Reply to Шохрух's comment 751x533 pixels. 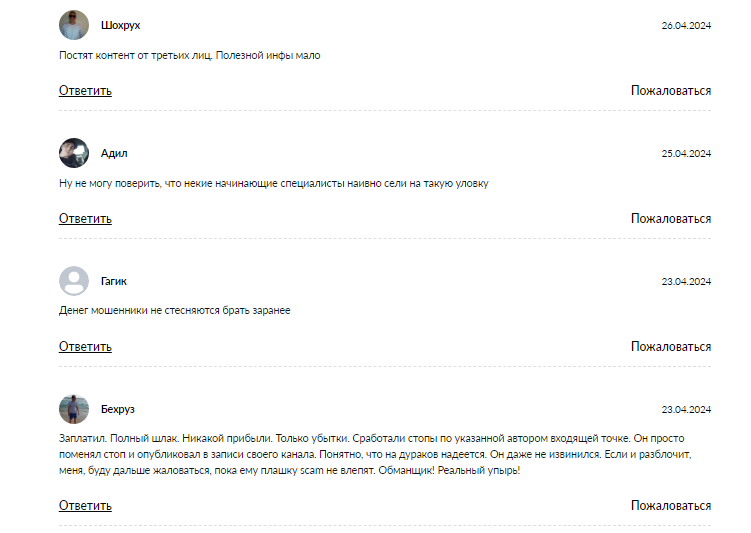coord(85,91)
